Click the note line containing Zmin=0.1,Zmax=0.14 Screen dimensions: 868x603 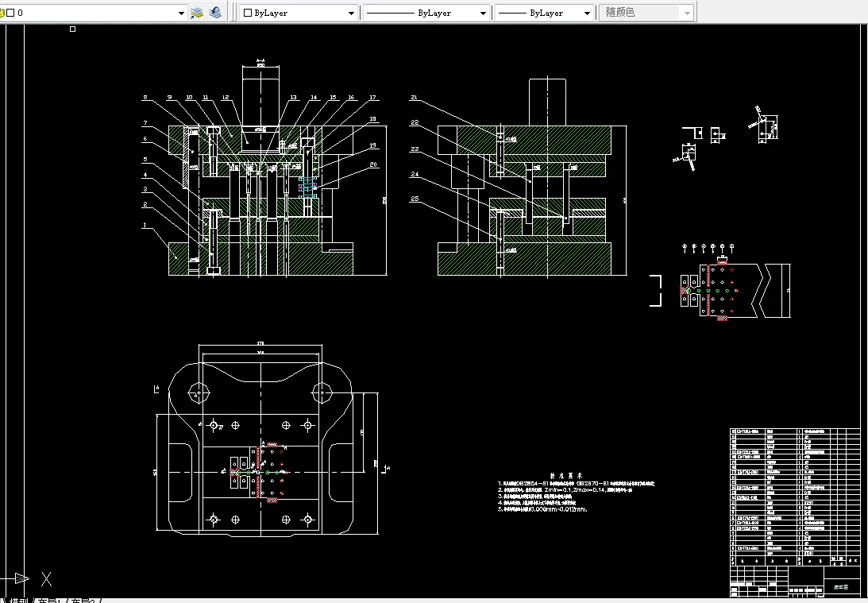click(565, 489)
